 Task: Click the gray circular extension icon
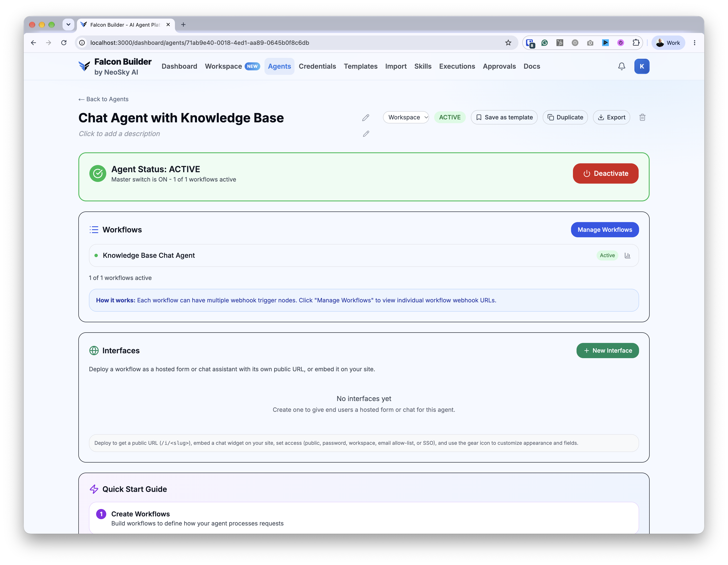pos(575,43)
